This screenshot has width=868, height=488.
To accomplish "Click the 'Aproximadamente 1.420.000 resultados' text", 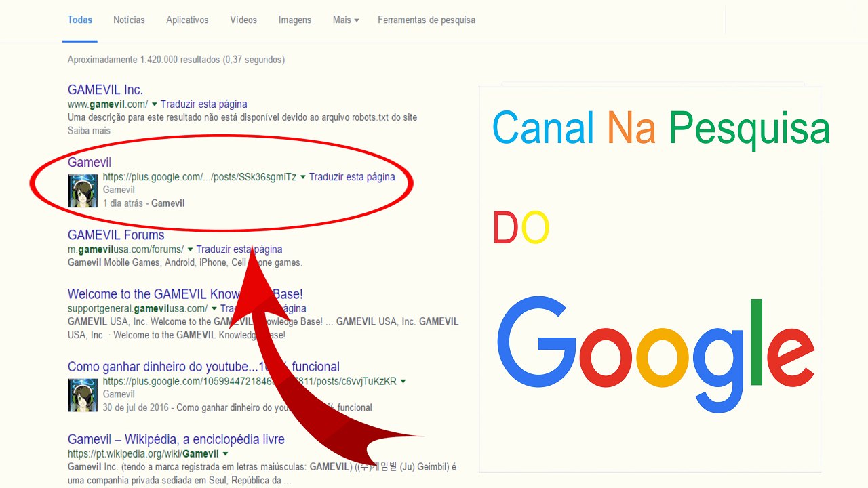I will pos(176,60).
